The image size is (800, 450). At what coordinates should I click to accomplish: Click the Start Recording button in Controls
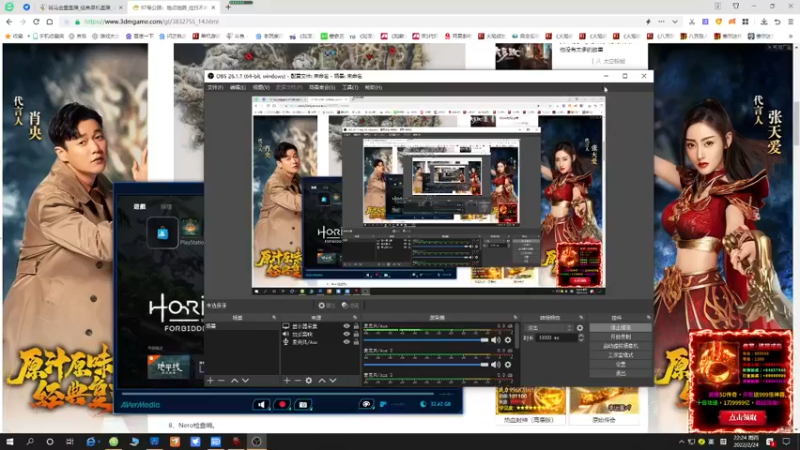[x=620, y=337]
